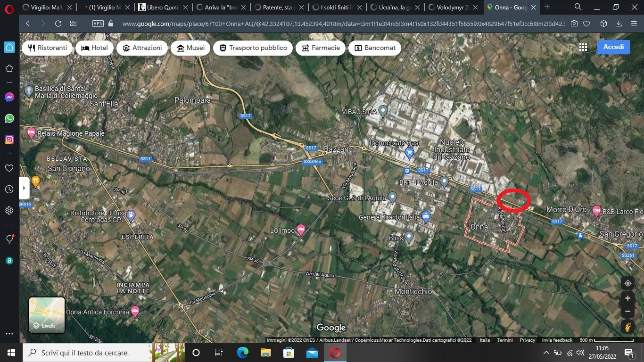
Task: Open the Opera easy setup menu
Action: coord(634,24)
